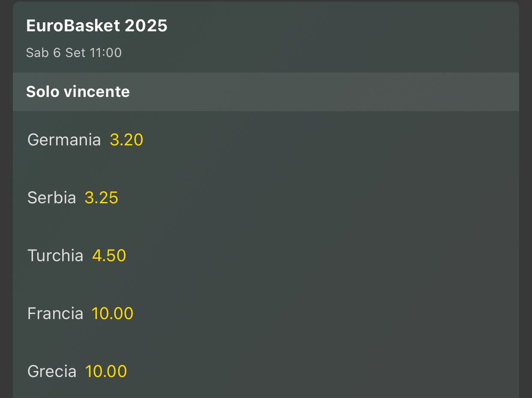Tap the Turchia team label
Viewport: 532px width, 398px height.
(x=55, y=256)
